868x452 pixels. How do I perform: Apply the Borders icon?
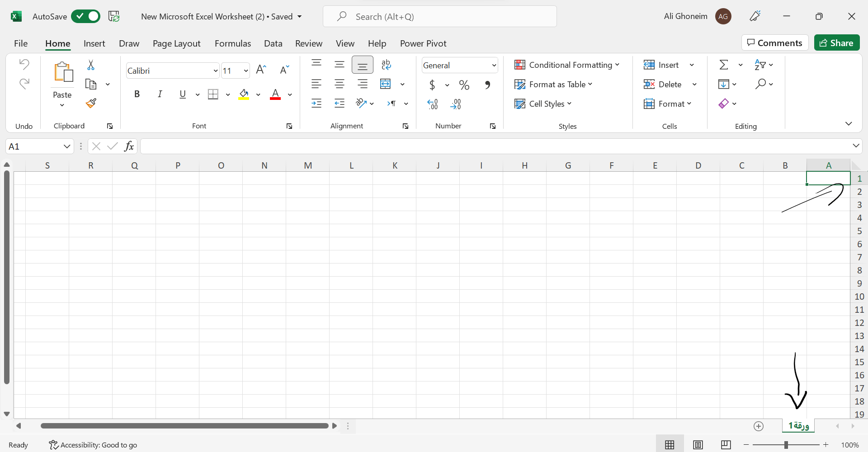point(213,94)
